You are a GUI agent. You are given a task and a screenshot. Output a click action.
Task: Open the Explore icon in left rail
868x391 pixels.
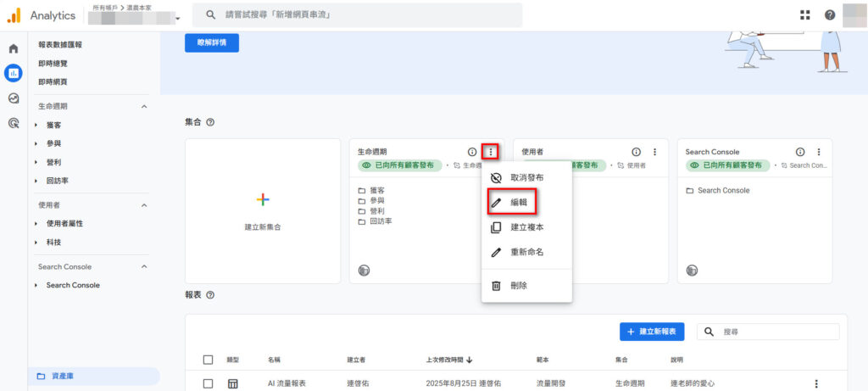pos(13,98)
